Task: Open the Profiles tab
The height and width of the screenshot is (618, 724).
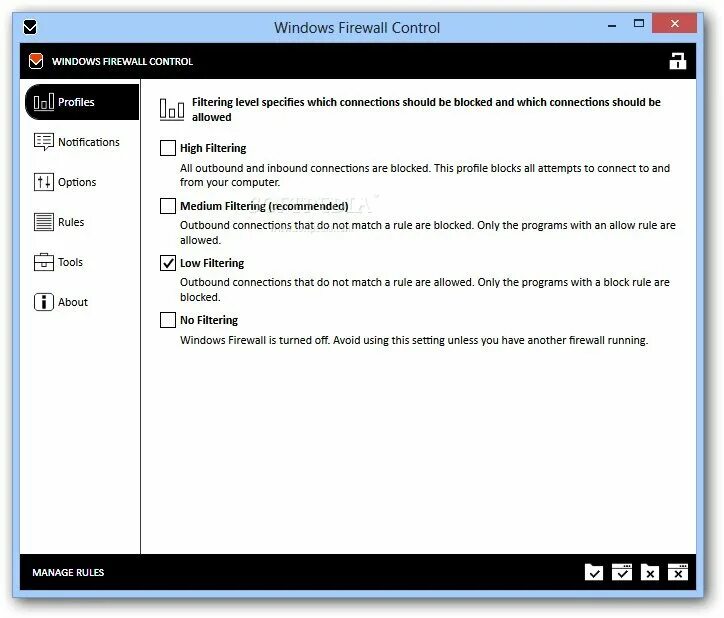Action: [x=82, y=102]
